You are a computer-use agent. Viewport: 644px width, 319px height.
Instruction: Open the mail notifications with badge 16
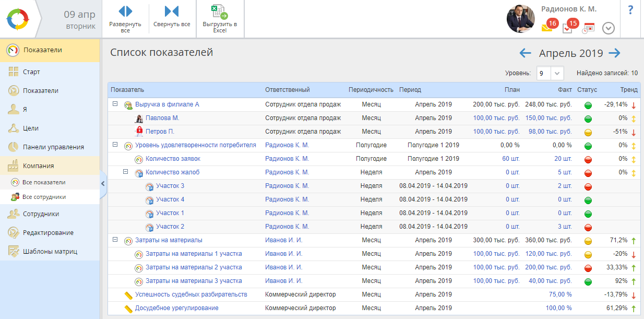click(x=547, y=27)
